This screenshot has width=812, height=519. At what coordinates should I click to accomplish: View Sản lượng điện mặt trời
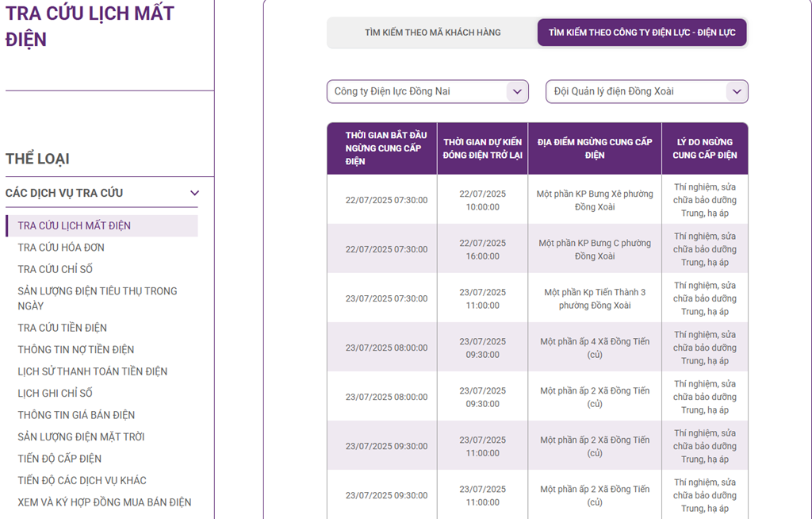[82, 437]
